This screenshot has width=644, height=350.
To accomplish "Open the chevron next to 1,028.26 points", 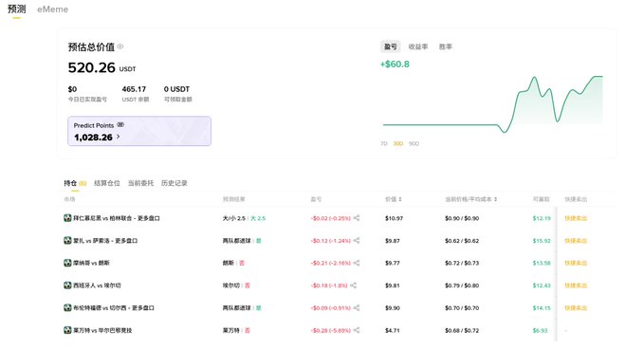I will click(119, 137).
